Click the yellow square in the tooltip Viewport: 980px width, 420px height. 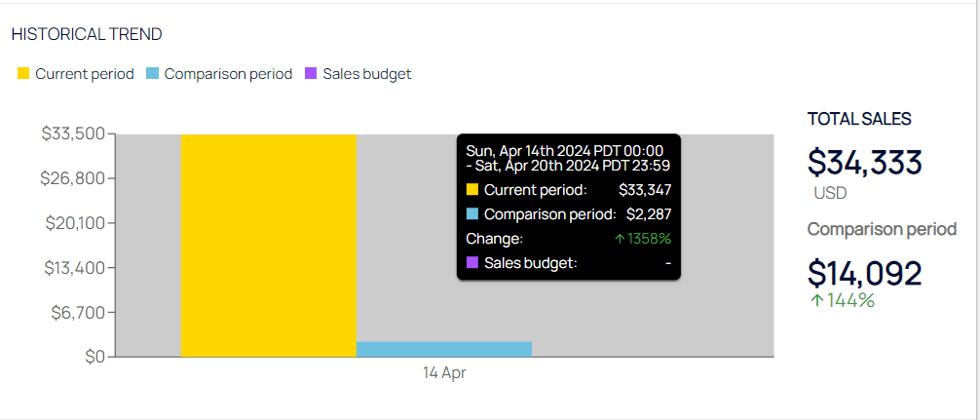coord(472,190)
